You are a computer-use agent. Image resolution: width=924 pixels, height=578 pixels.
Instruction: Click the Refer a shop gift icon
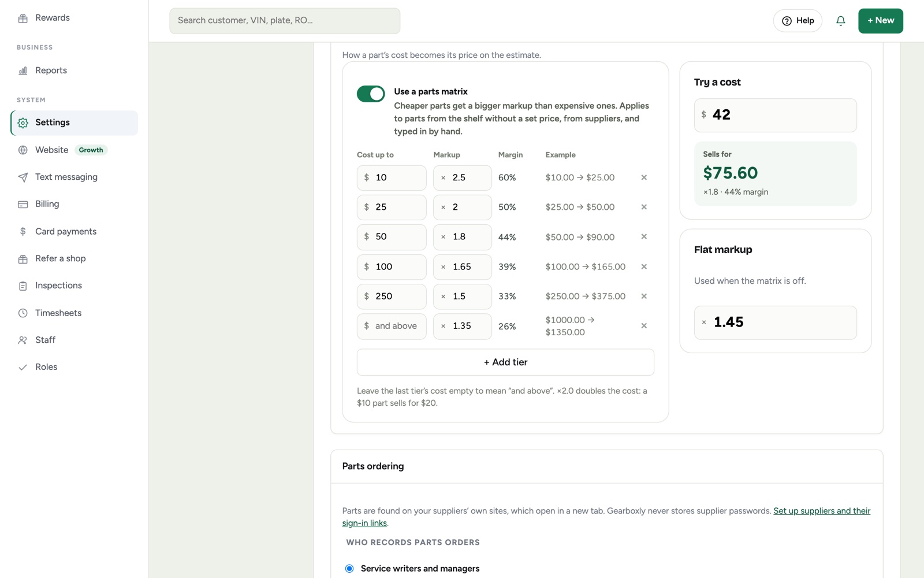point(23,259)
